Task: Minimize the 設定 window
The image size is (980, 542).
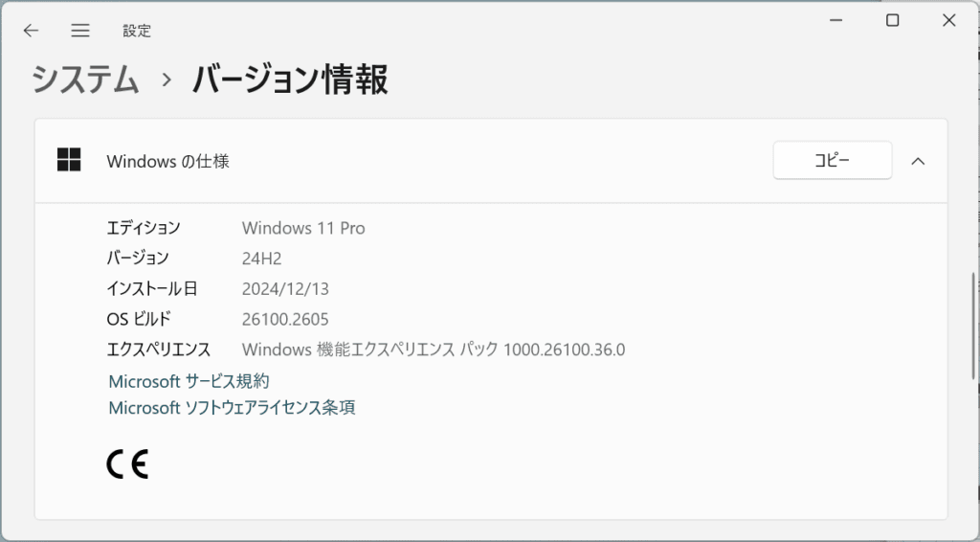Action: pos(835,21)
